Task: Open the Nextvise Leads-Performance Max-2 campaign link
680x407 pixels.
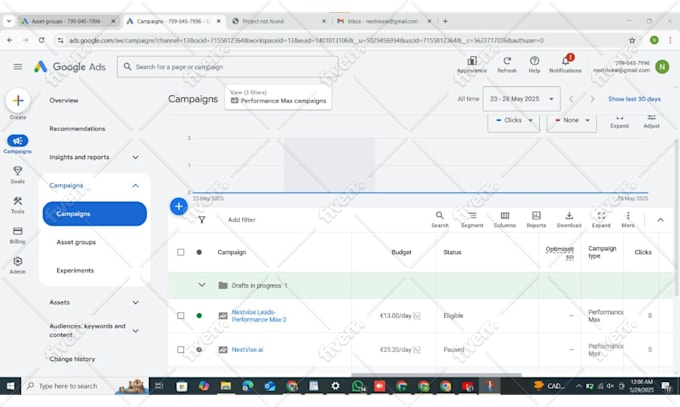Action: [259, 315]
